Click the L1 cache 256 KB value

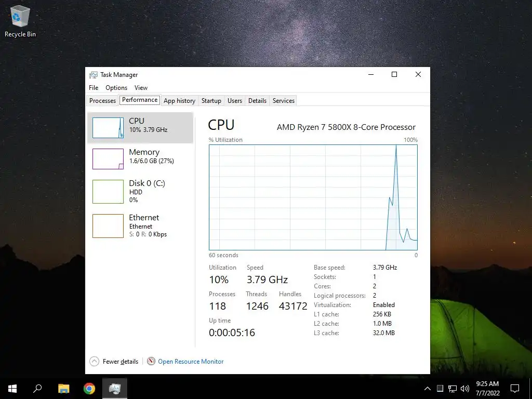click(382, 314)
